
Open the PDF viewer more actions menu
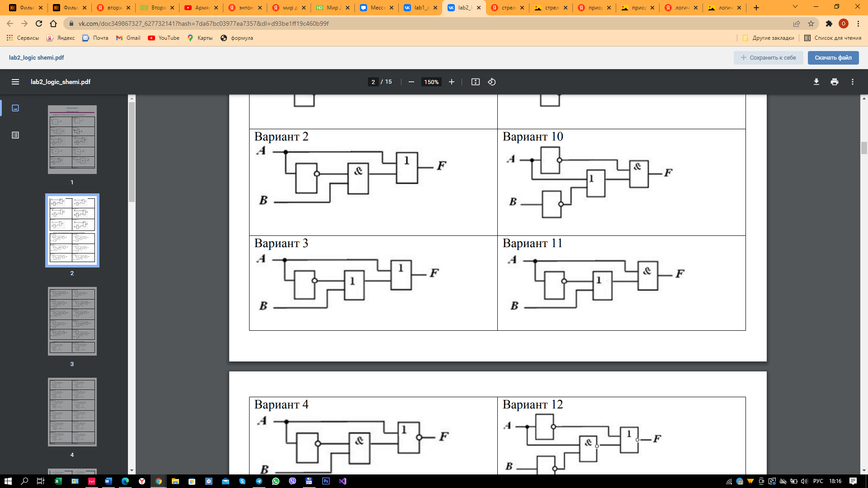pos(852,82)
